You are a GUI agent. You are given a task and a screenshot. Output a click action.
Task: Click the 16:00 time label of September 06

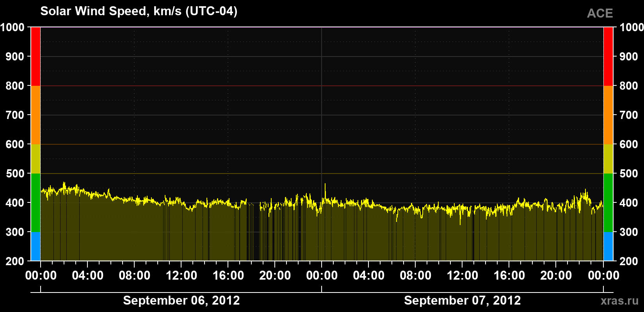[228, 275]
